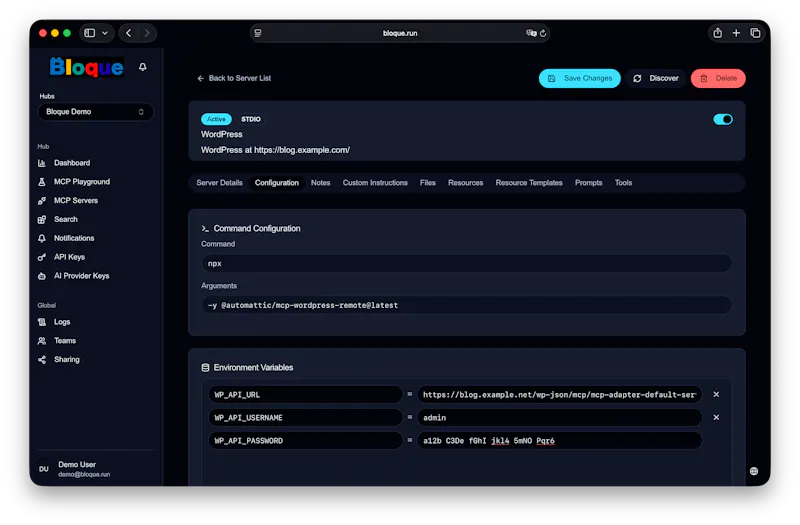Image resolution: width=800 pixels, height=525 pixels.
Task: Switch to the Prompts tab
Action: 588,183
